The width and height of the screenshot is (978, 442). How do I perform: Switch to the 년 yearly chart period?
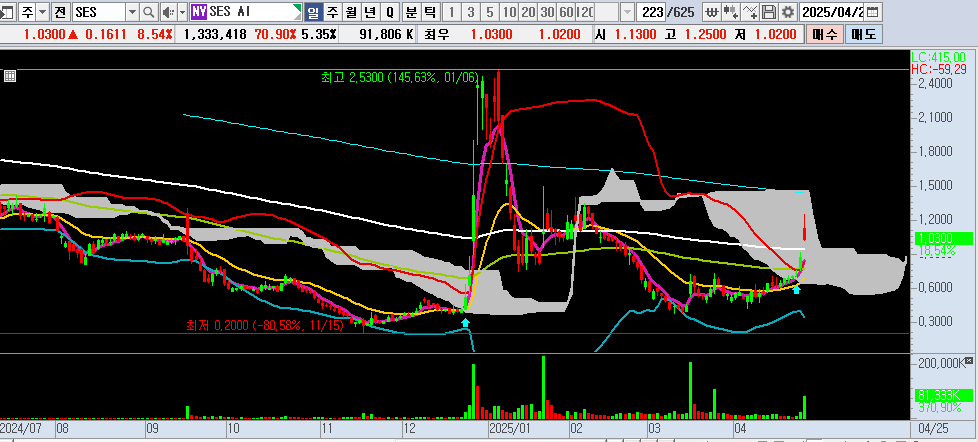(370, 11)
